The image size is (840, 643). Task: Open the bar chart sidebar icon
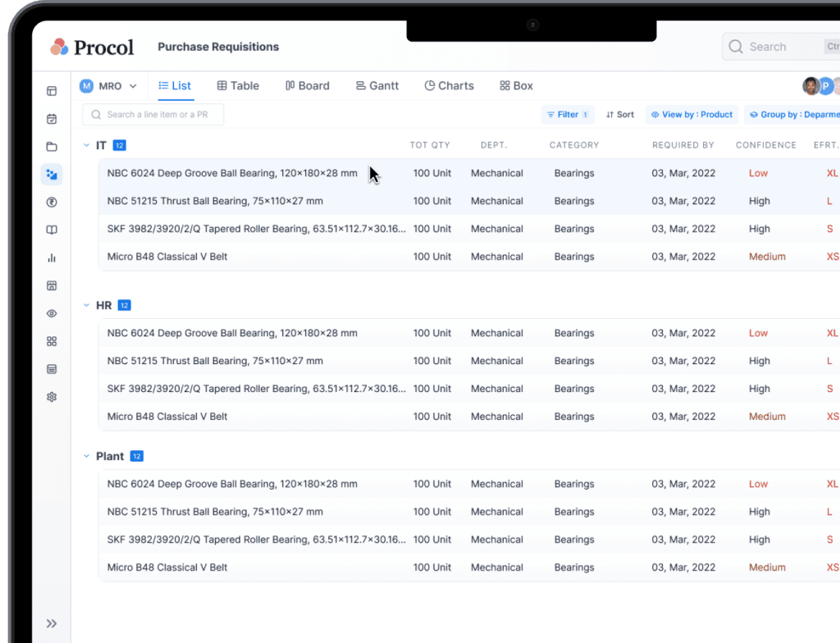pyautogui.click(x=52, y=258)
